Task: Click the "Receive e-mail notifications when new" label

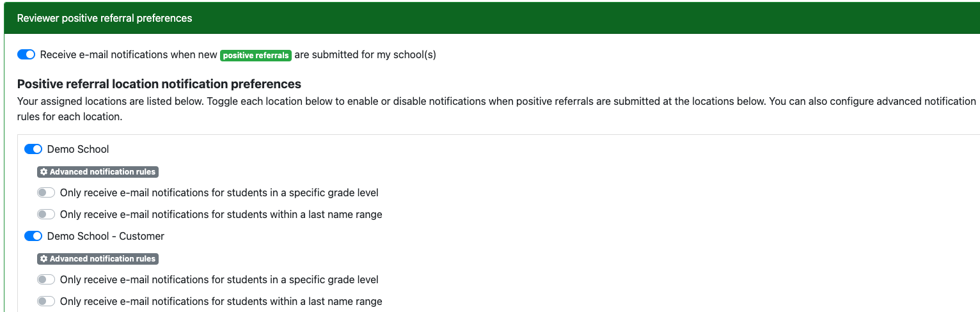Action: pyautogui.click(x=128, y=55)
